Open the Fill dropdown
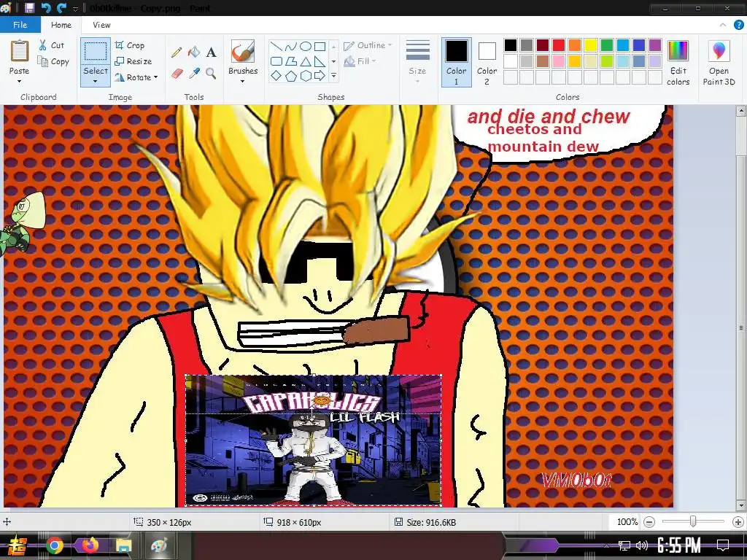 pyautogui.click(x=360, y=61)
